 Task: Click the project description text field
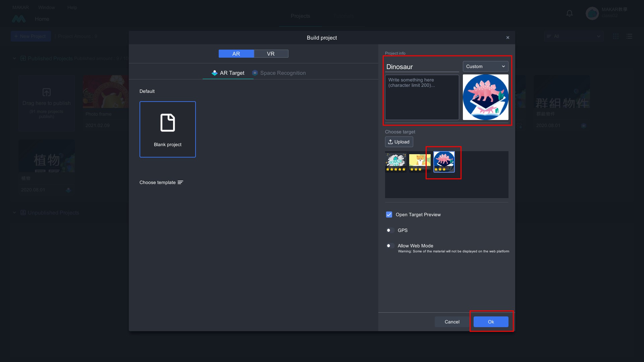422,97
